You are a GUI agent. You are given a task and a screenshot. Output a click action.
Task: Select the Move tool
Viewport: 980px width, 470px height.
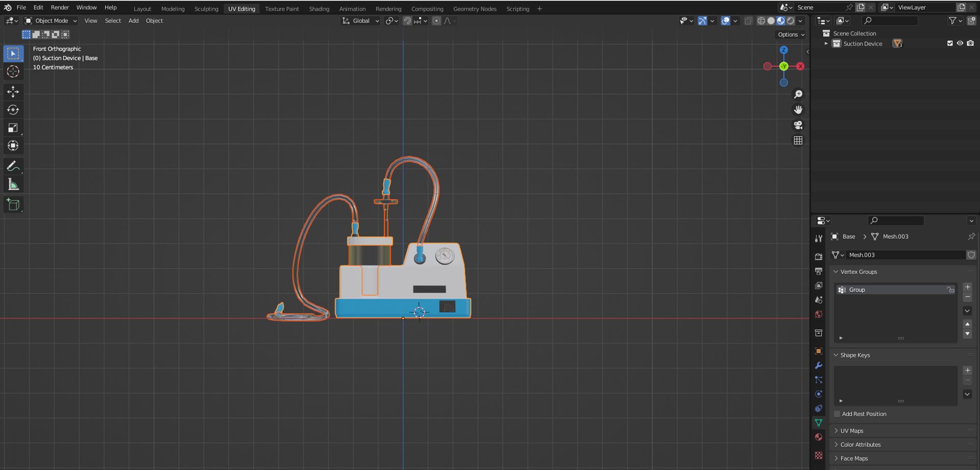[13, 92]
